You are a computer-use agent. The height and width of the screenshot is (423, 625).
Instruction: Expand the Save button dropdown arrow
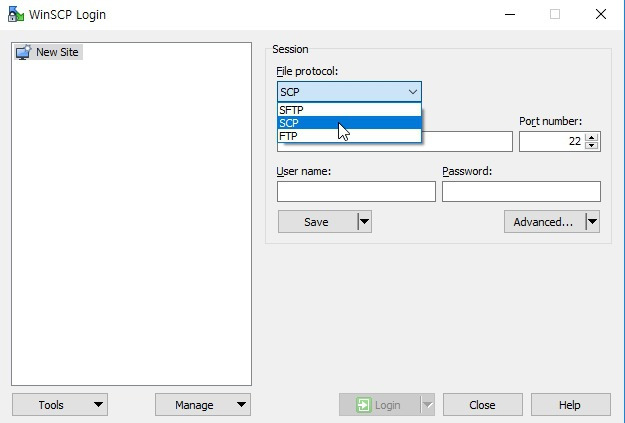tap(364, 222)
